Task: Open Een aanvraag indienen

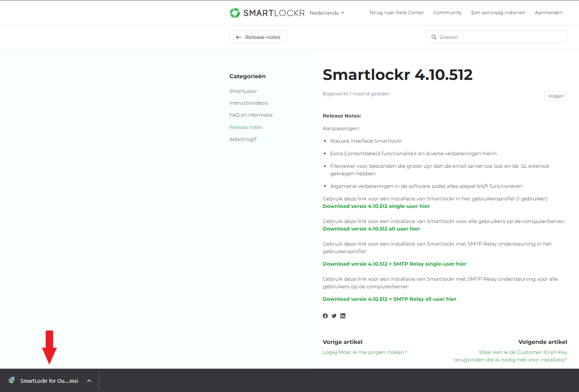Action: (498, 13)
